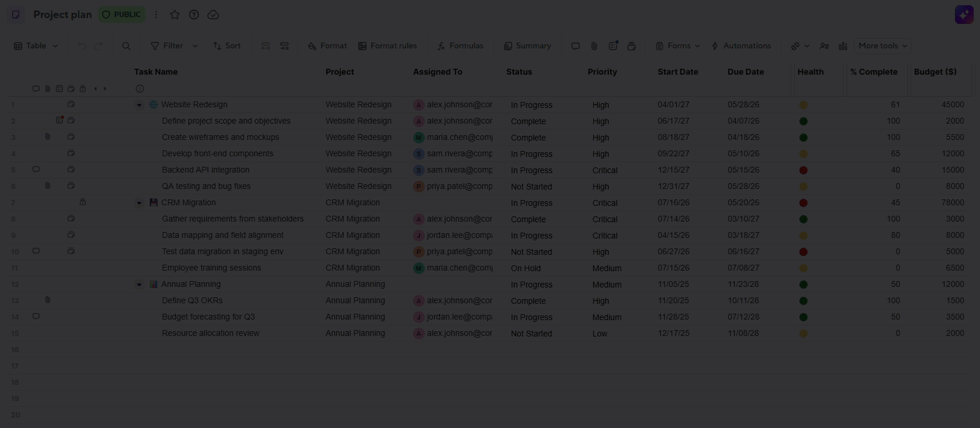The image size is (980, 428).
Task: Collapse the CRM Migration group
Action: click(x=139, y=203)
